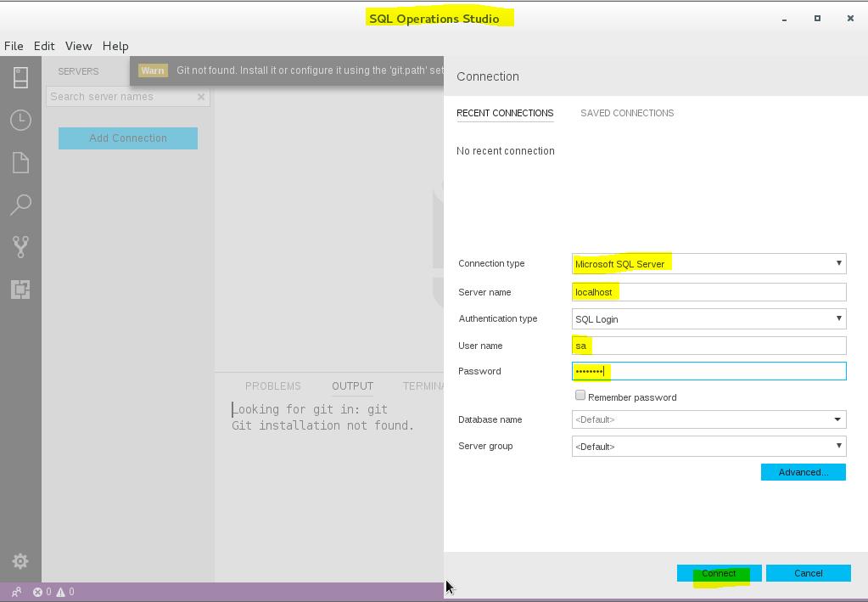Screen dimensions: 868x602
Task: Click the SERVERS panel header
Action: point(79,71)
